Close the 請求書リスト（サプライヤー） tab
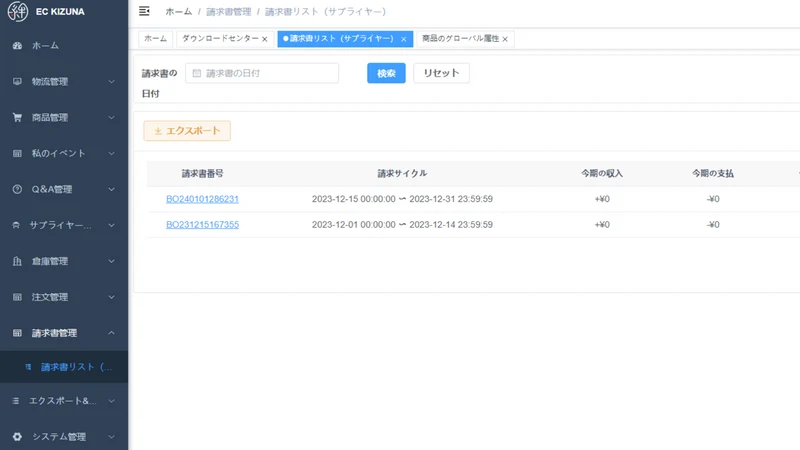Image resolution: width=800 pixels, height=450 pixels. 404,39
